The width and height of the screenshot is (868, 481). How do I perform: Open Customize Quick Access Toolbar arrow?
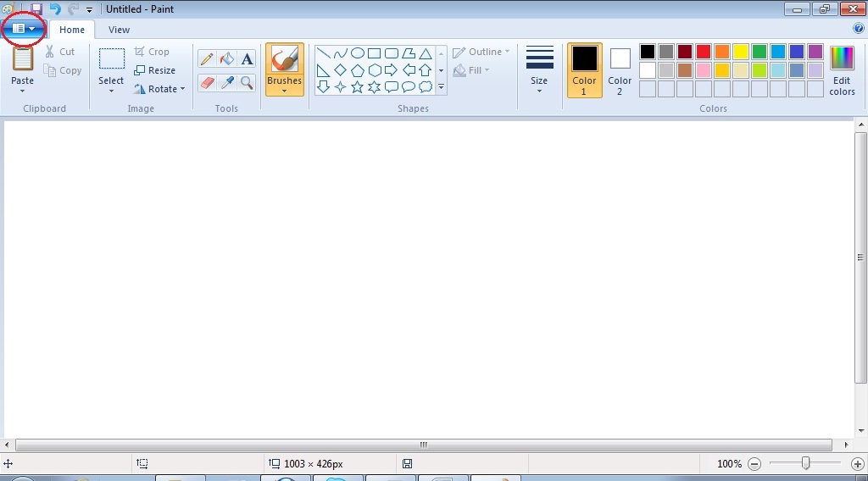point(89,9)
